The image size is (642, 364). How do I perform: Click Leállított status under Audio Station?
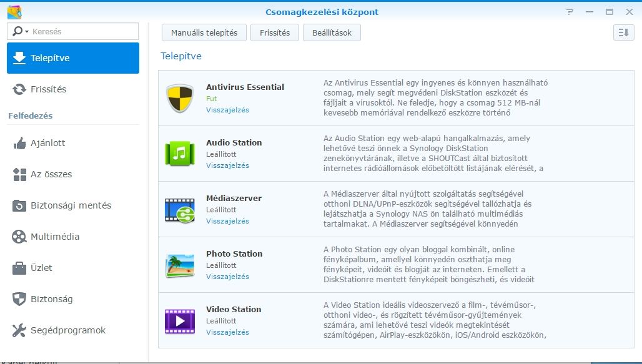pyautogui.click(x=221, y=154)
